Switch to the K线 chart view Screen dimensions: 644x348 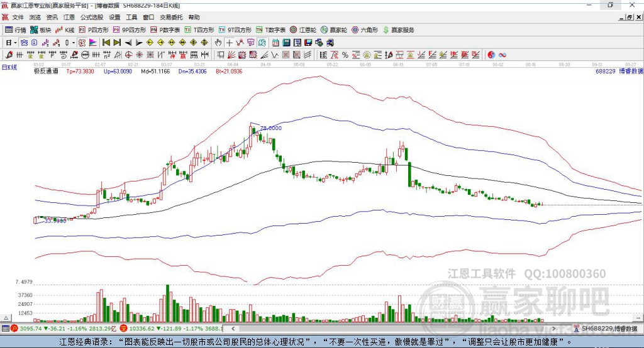coord(65,30)
